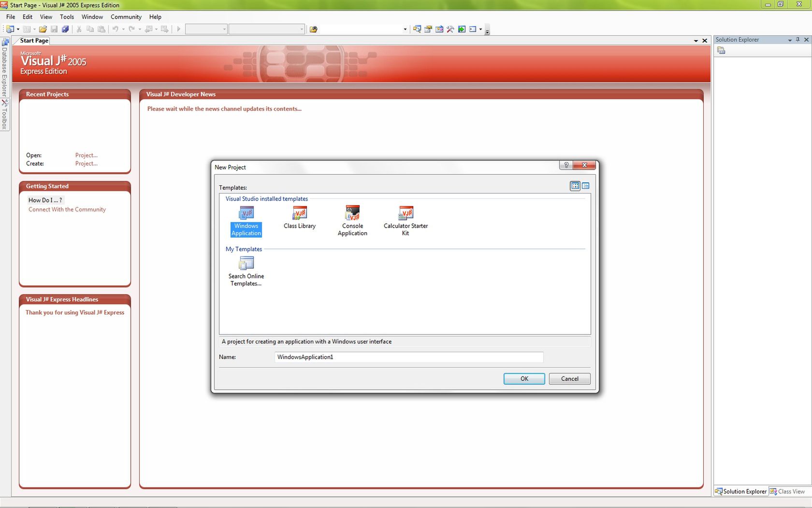Open the Window menu
The image size is (812, 508).
[x=92, y=17]
